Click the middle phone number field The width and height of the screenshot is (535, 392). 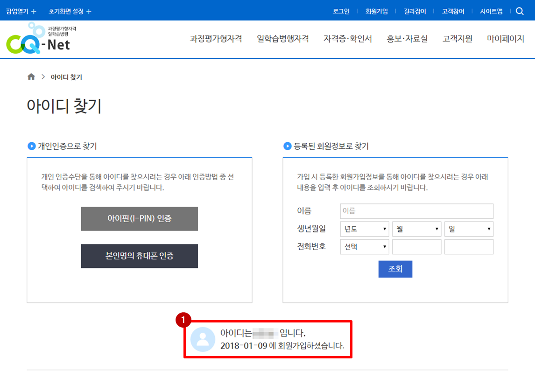tap(417, 247)
